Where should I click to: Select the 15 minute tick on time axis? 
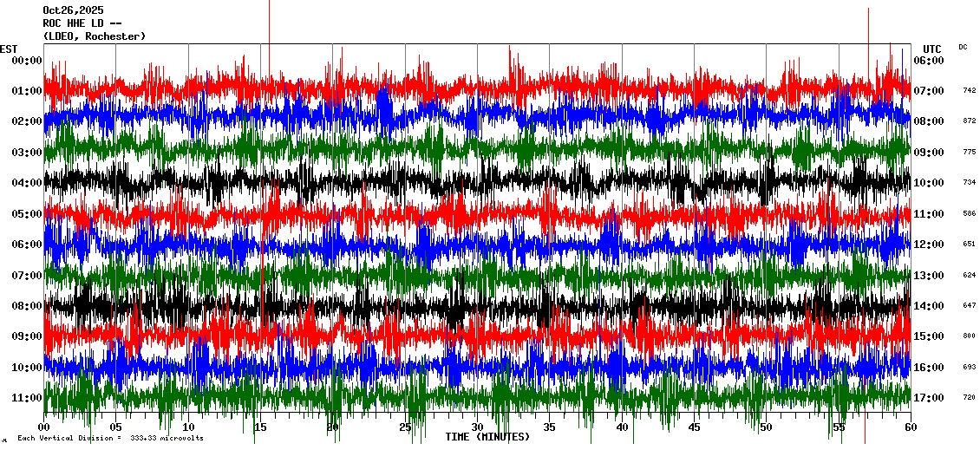pos(260,427)
